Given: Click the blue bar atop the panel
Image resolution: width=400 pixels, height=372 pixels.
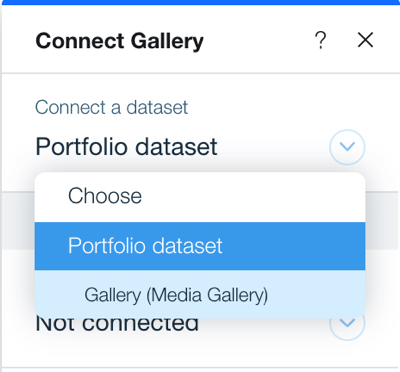Looking at the screenshot, I should (200, 2).
